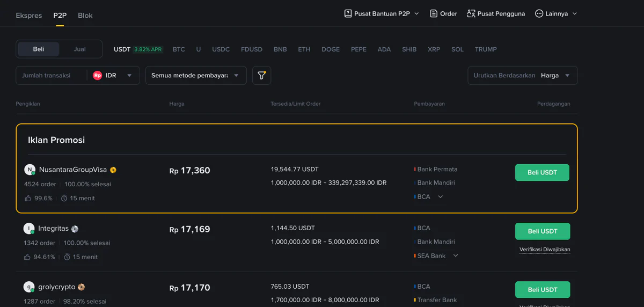The height and width of the screenshot is (307, 644).
Task: Open Semua metode pembayaran dropdown
Action: [x=196, y=76]
